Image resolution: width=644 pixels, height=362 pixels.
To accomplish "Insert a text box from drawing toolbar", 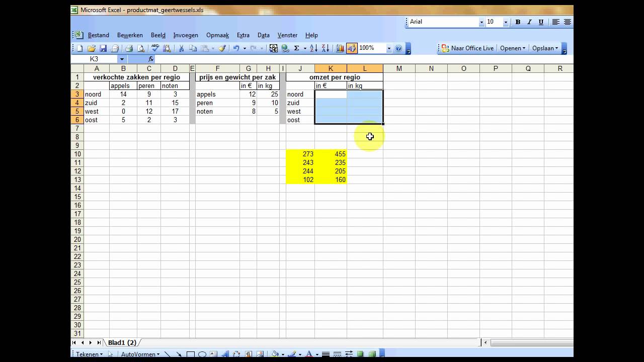I will pos(214,354).
